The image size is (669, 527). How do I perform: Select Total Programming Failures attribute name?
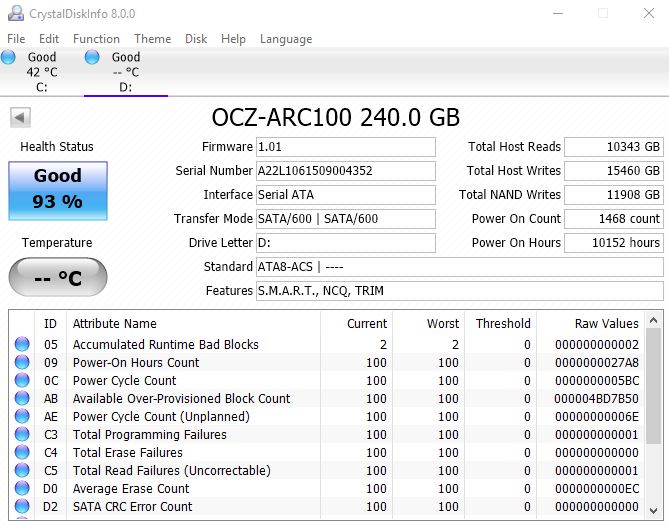click(x=149, y=434)
